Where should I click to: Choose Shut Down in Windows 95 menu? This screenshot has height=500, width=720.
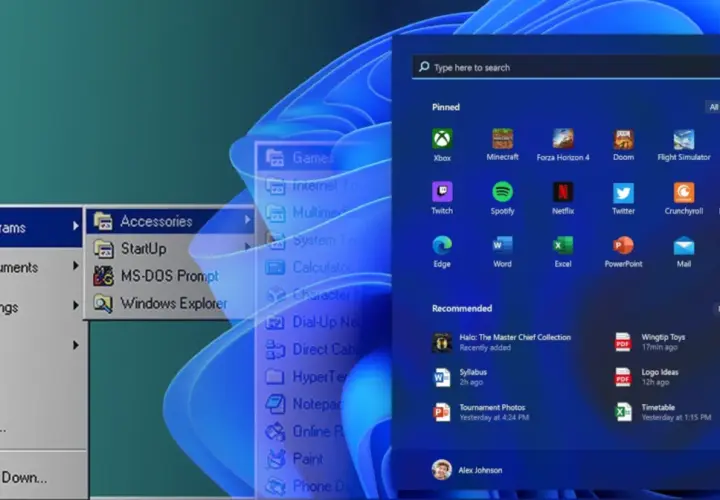(x=41, y=478)
